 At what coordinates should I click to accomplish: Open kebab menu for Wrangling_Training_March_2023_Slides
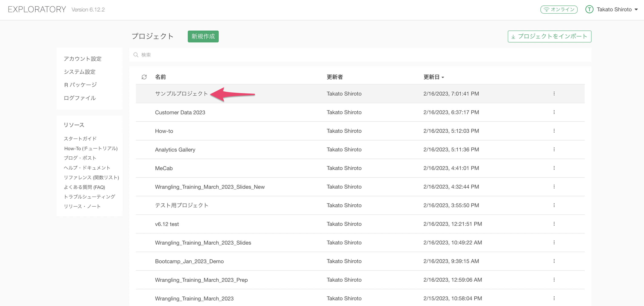[x=554, y=242]
